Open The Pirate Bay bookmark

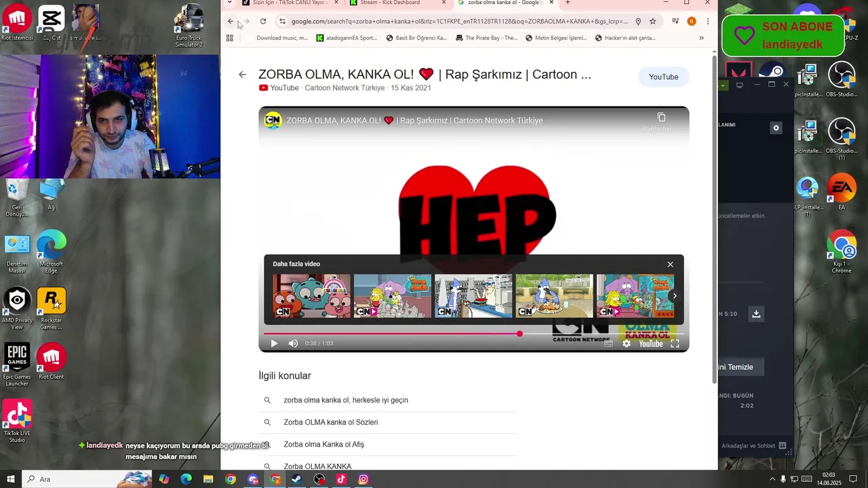[486, 38]
